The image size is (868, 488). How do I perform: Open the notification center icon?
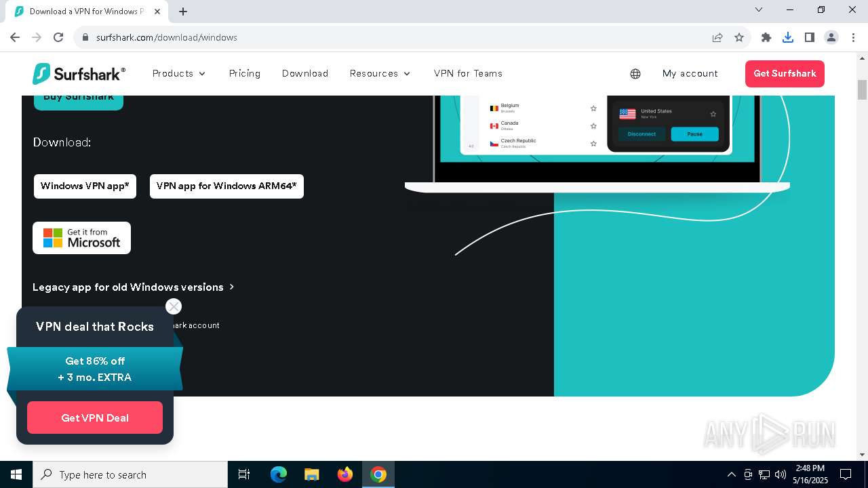846,474
